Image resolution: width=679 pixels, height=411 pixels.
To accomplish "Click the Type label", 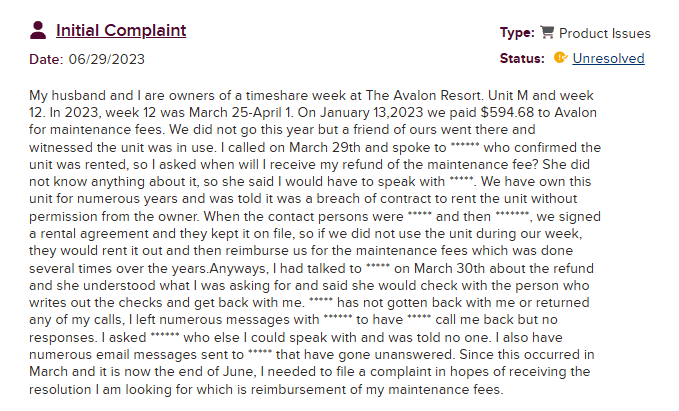I will tap(516, 33).
